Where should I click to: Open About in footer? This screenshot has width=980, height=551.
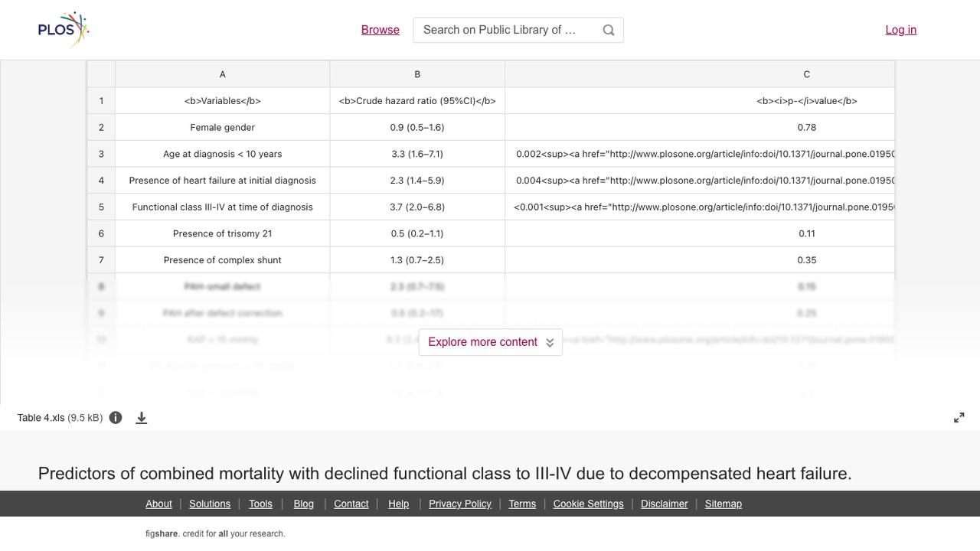pyautogui.click(x=158, y=504)
